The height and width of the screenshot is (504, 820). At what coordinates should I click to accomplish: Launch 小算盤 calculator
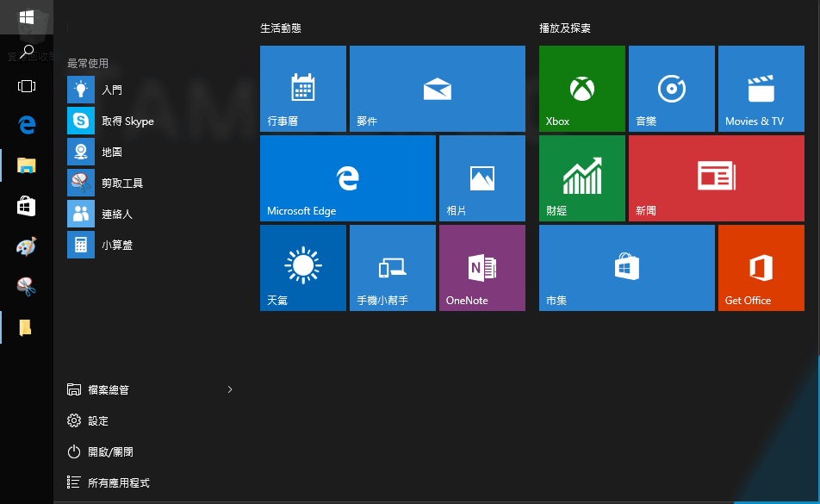[150, 245]
